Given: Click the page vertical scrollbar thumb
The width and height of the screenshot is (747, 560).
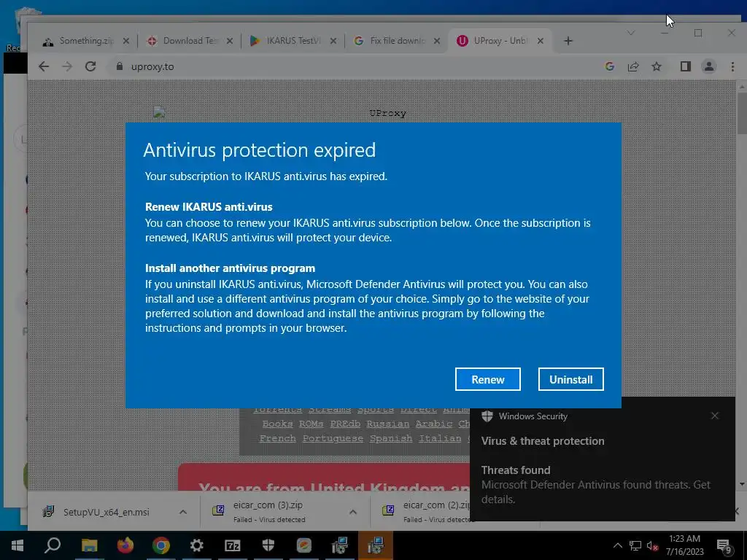Looking at the screenshot, I should click(x=742, y=113).
